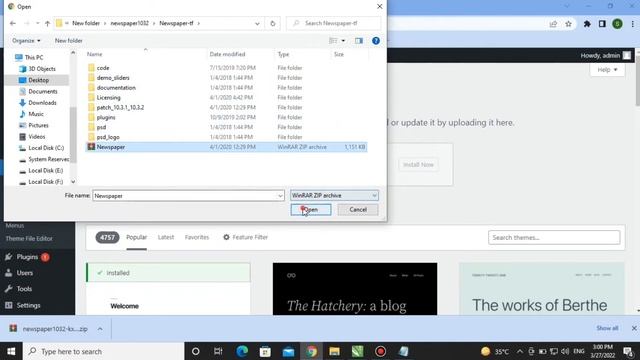Select the documentation folder
The height and width of the screenshot is (360, 640).
116,87
